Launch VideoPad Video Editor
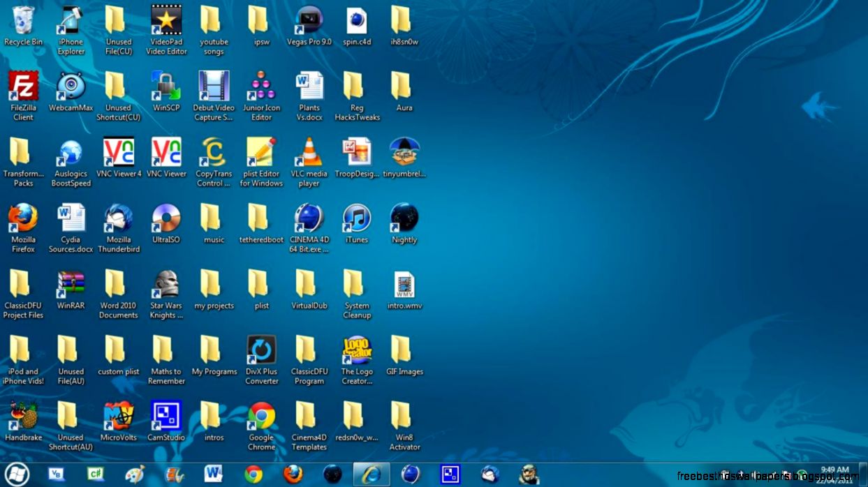 [166, 31]
